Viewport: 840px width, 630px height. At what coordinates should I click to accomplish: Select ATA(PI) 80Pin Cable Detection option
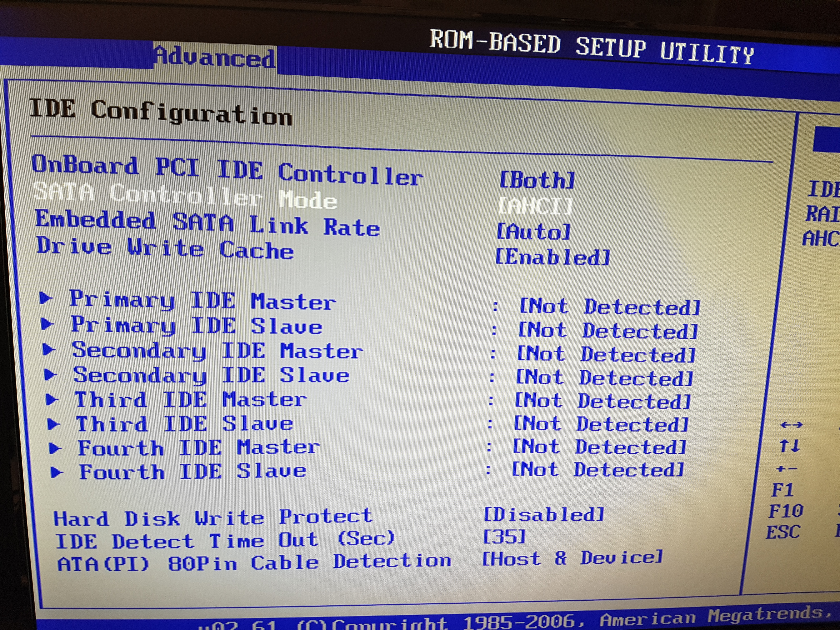[254, 563]
